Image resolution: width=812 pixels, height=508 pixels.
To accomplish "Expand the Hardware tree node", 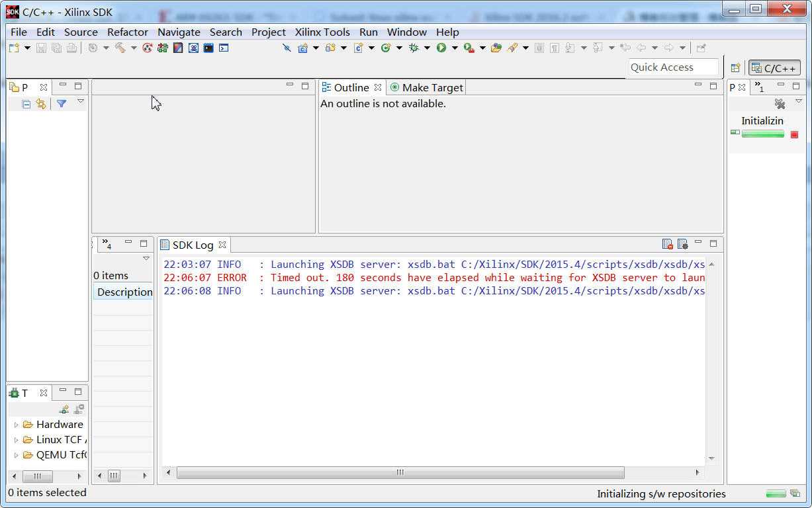I will pos(16,425).
